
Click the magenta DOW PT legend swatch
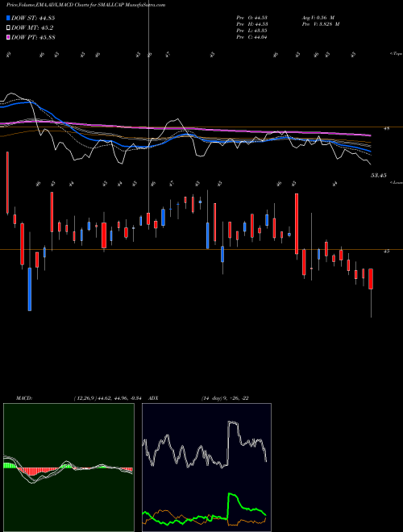[x=8, y=37]
